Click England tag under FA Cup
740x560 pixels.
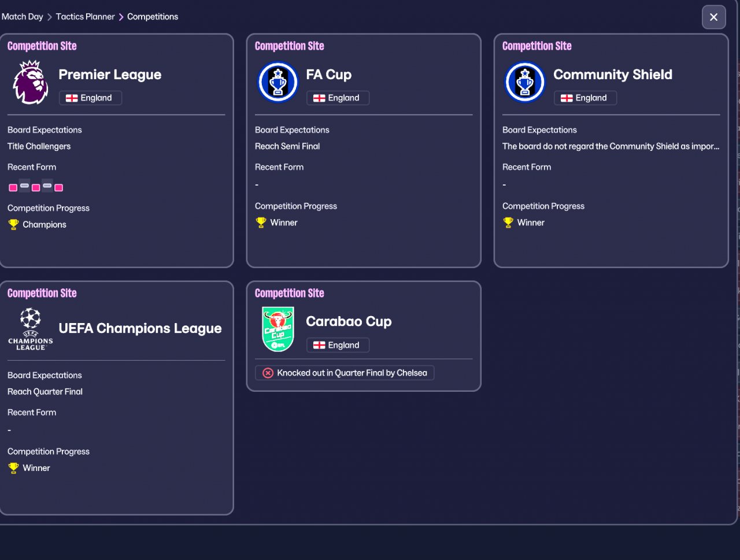pyautogui.click(x=338, y=98)
